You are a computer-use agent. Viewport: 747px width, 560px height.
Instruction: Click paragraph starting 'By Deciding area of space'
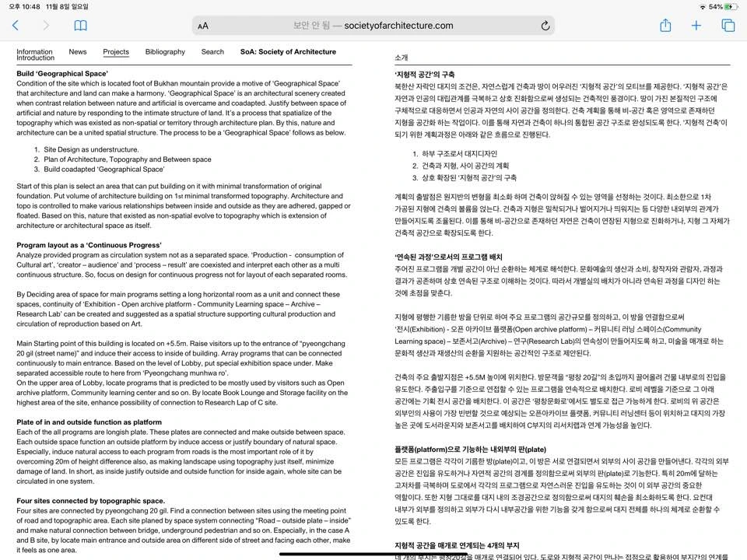(x=178, y=309)
